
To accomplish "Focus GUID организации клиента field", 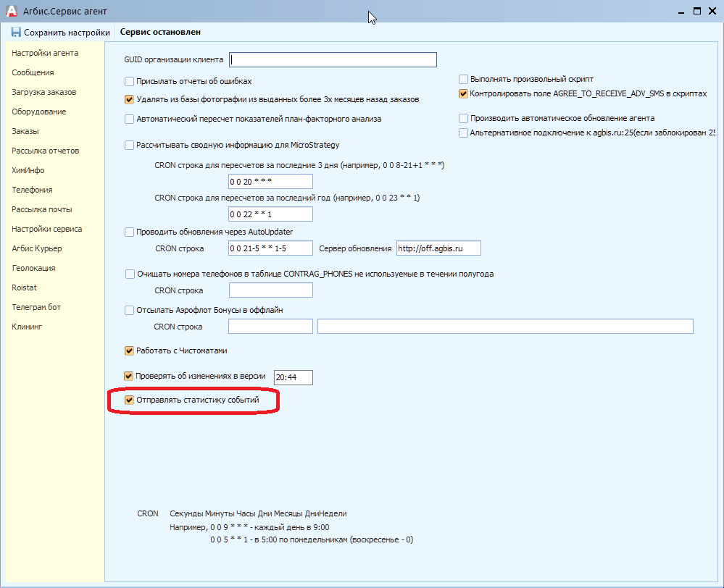I will click(333, 59).
